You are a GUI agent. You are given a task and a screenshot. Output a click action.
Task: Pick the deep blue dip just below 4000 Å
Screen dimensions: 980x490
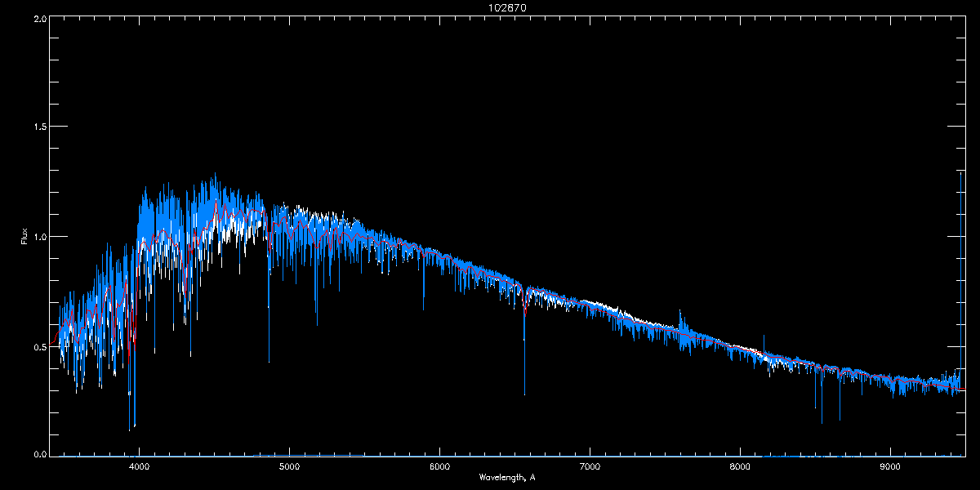coord(130,423)
